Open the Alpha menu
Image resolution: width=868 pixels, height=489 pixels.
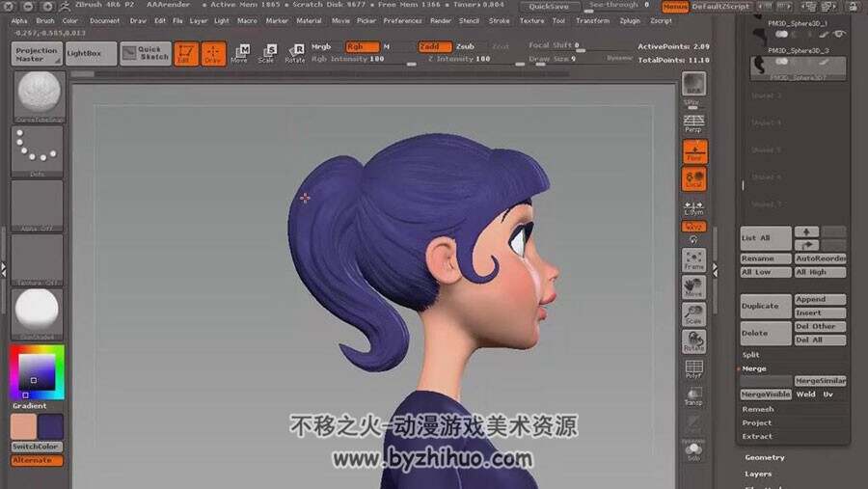(x=19, y=20)
